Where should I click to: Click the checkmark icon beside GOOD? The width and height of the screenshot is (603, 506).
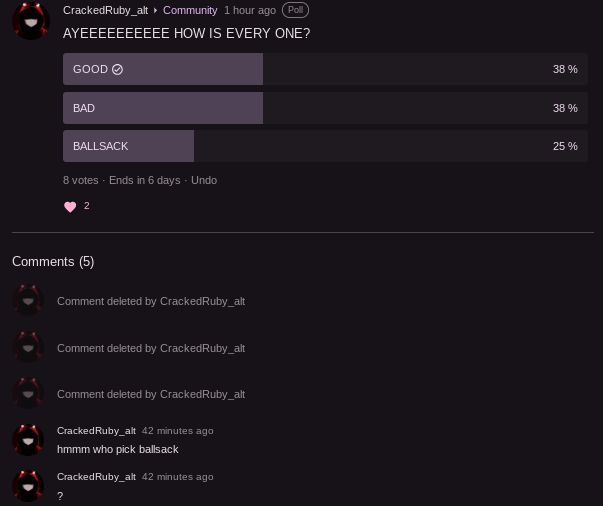(x=117, y=70)
